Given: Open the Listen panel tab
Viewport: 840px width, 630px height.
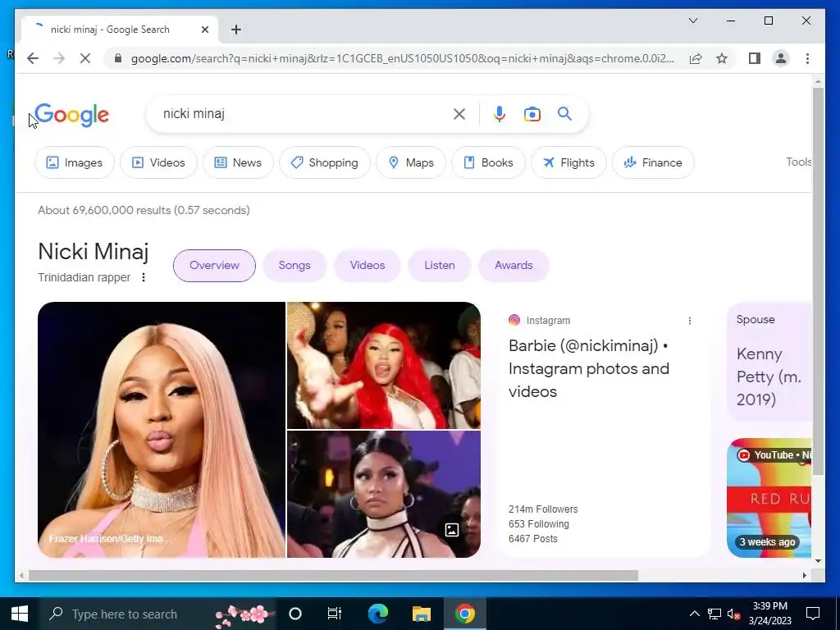Looking at the screenshot, I should [x=440, y=265].
